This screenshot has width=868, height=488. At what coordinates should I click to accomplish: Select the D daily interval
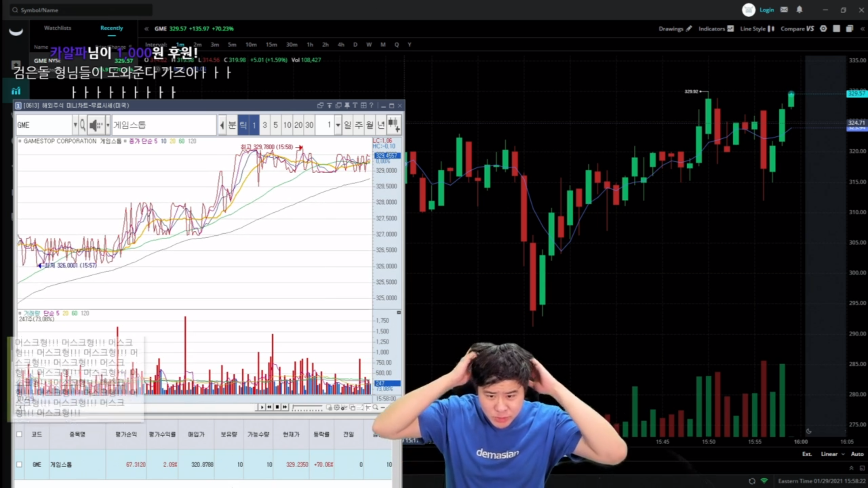tap(355, 45)
